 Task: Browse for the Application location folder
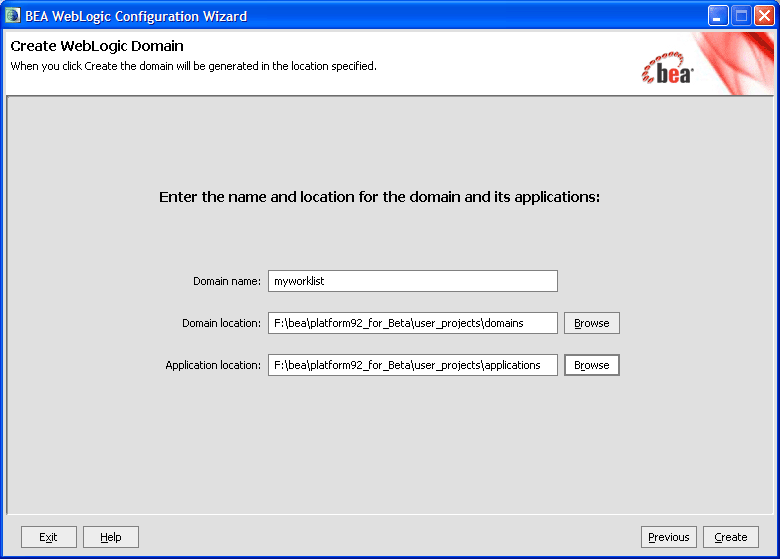click(x=591, y=365)
